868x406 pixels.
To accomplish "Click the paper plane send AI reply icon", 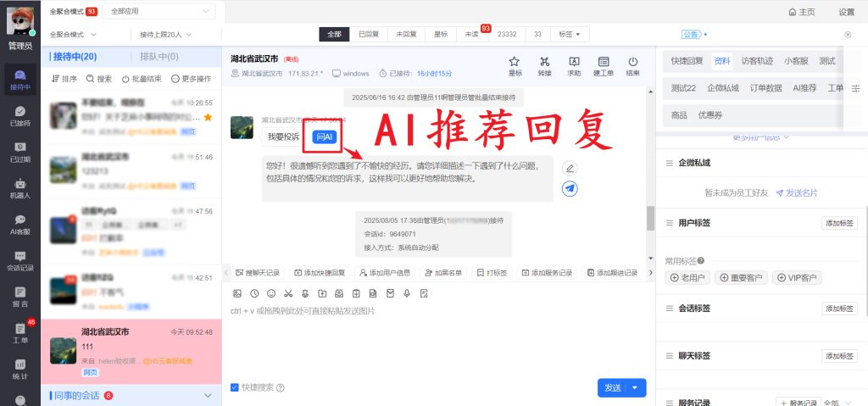I will tap(570, 189).
